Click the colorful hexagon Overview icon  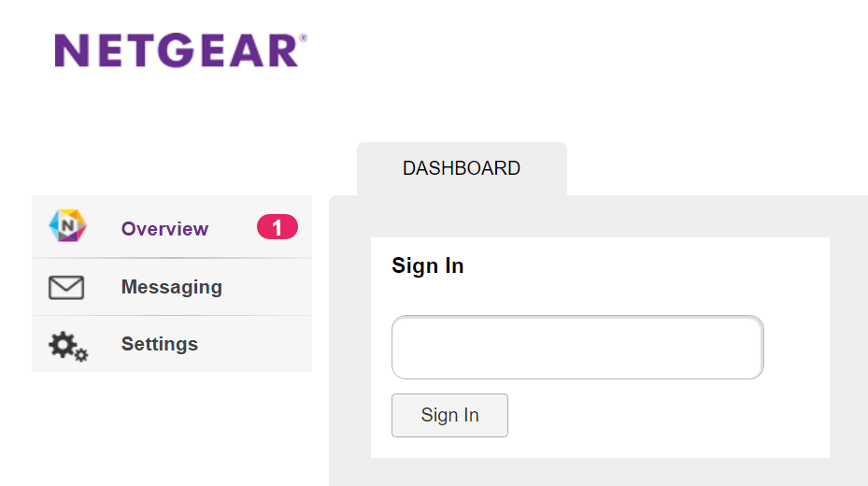(67, 226)
